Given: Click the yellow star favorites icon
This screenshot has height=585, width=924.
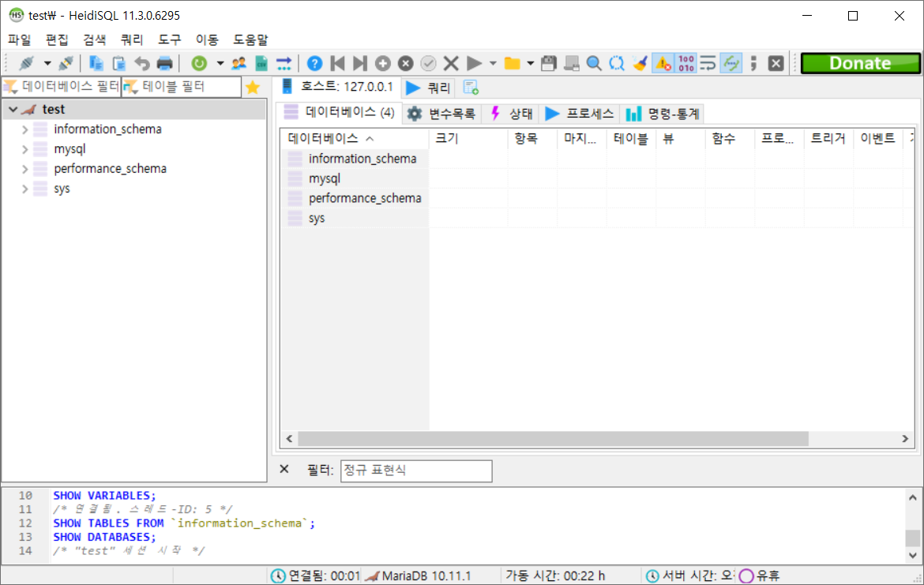Looking at the screenshot, I should pos(253,87).
